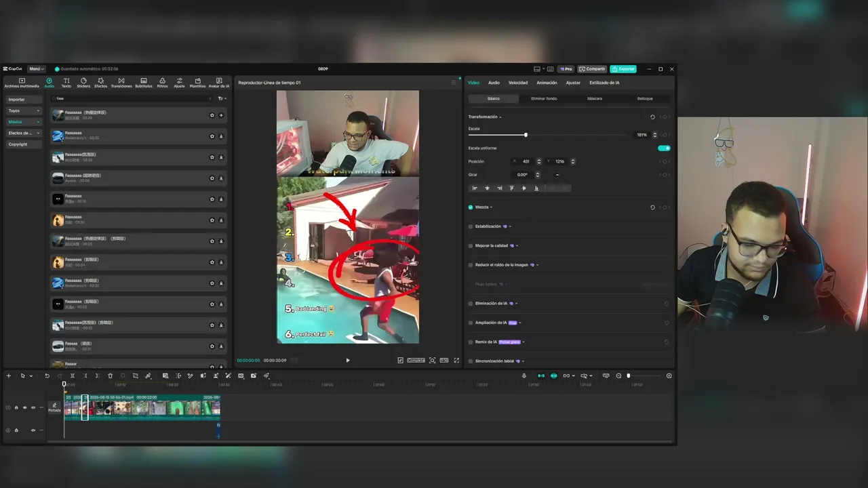Open fullscreen preview icon in player
This screenshot has width=868, height=488.
click(x=456, y=361)
